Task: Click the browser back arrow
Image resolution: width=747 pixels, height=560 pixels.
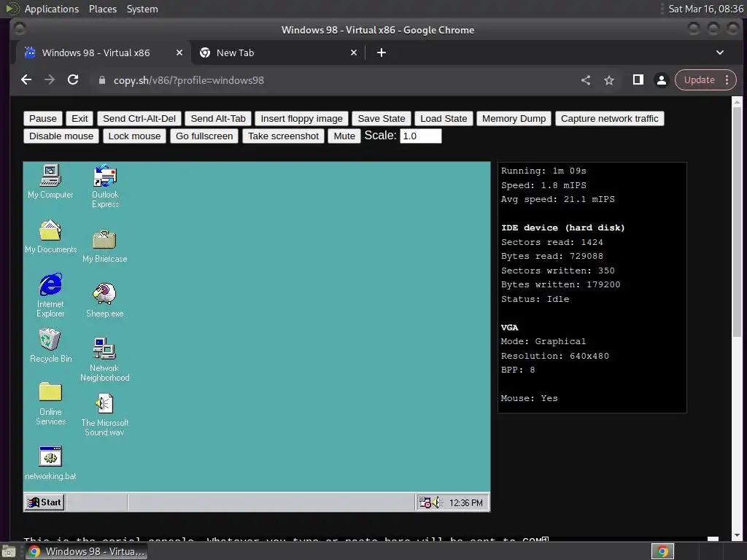Action: click(x=26, y=80)
